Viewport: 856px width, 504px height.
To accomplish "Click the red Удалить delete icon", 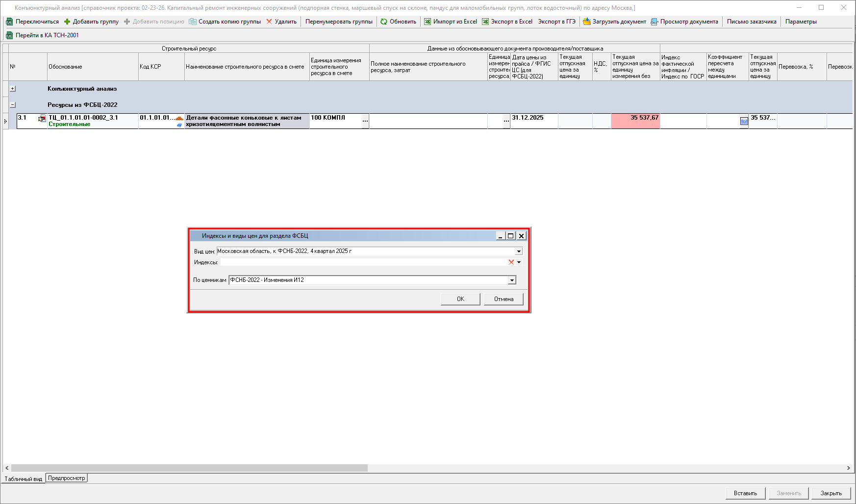I will (269, 22).
